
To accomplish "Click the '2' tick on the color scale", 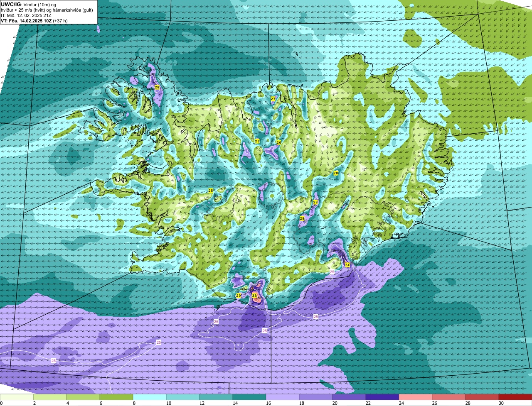I will [x=34, y=403].
